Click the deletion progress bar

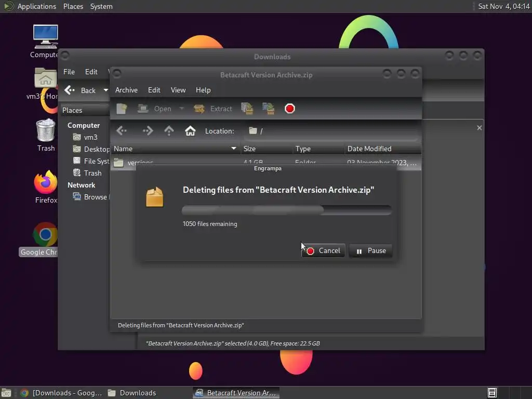click(287, 210)
